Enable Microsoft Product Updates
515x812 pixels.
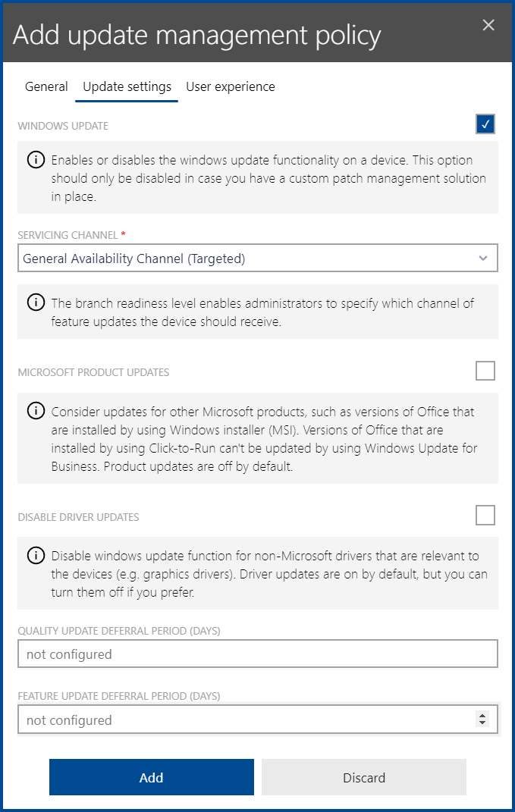coord(485,371)
